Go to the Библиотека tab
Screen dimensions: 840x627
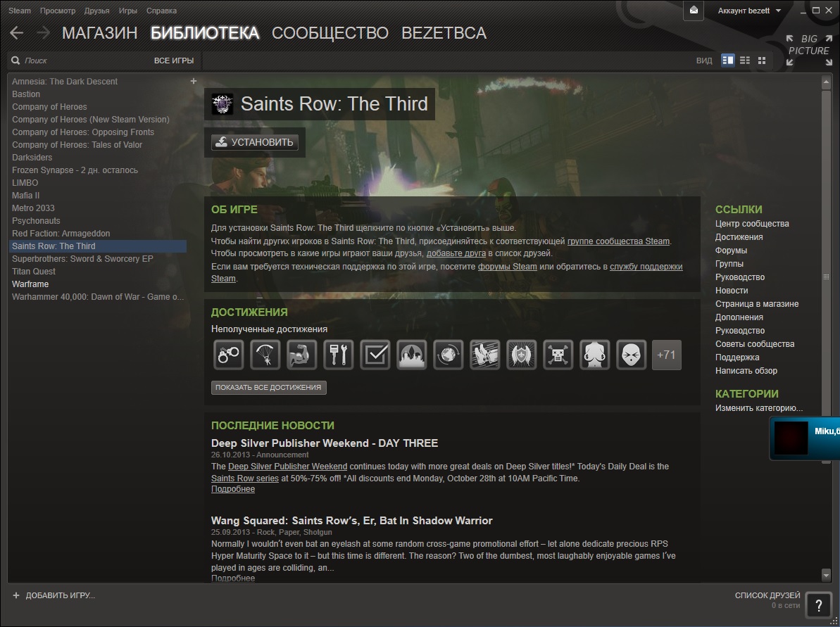[x=205, y=33]
